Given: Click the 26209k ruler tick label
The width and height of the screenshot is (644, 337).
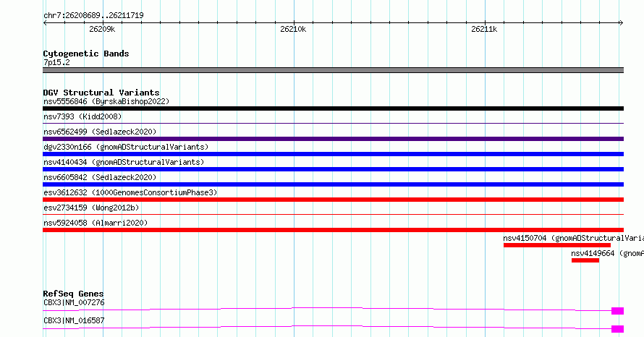Looking at the screenshot, I should pyautogui.click(x=102, y=29).
